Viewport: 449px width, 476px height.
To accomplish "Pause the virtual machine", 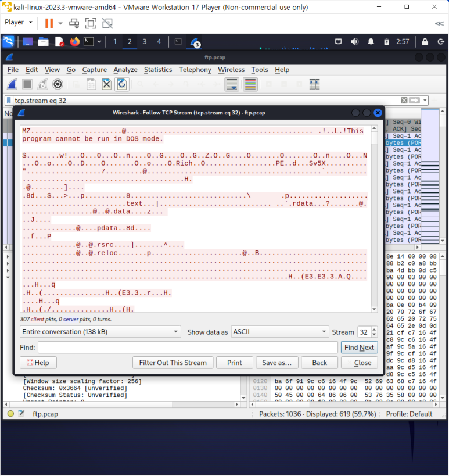I will [49, 23].
